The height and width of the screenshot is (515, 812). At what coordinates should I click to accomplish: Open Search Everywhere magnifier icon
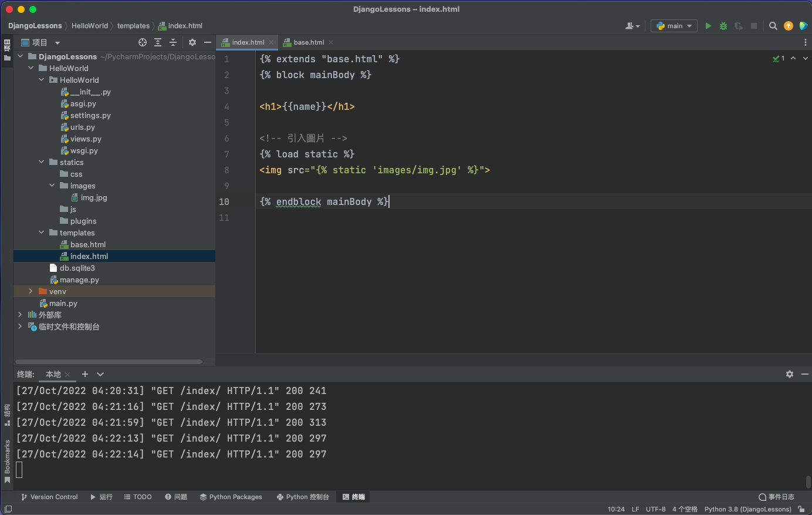point(773,26)
